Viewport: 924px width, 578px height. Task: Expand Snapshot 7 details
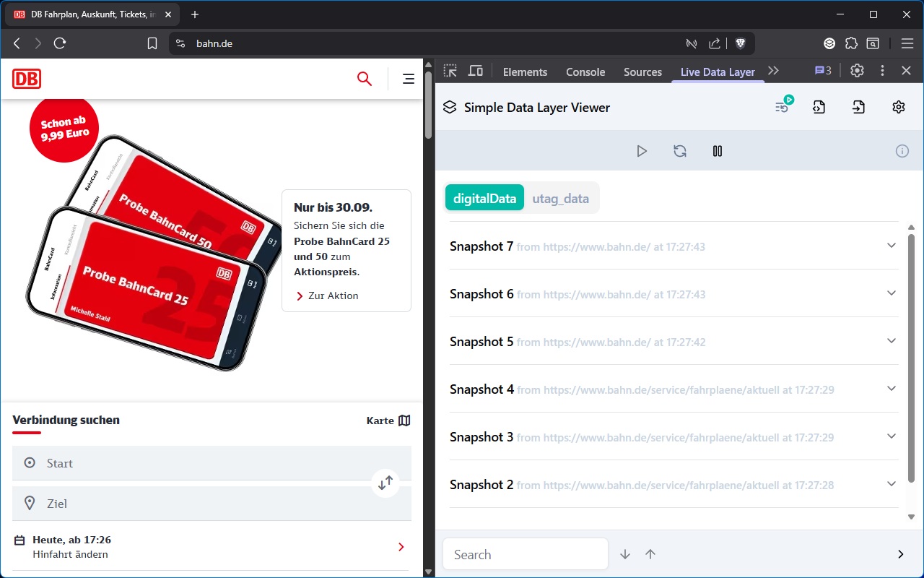click(x=892, y=246)
